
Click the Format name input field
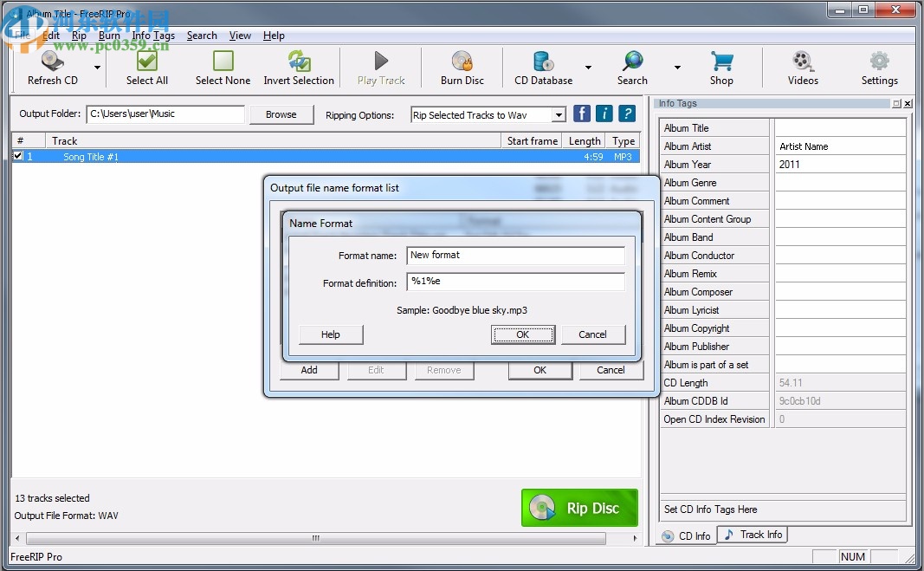click(x=515, y=255)
